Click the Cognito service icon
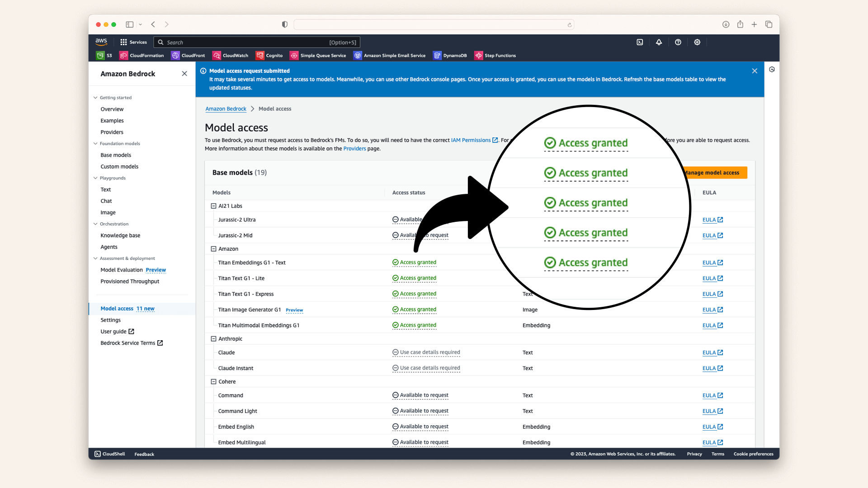The height and width of the screenshot is (488, 868). click(x=259, y=55)
